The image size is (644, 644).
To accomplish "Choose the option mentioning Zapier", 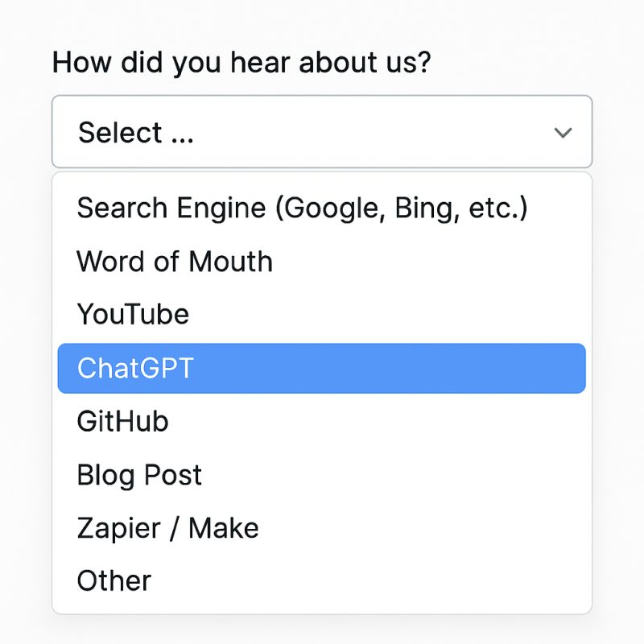I will click(167, 528).
